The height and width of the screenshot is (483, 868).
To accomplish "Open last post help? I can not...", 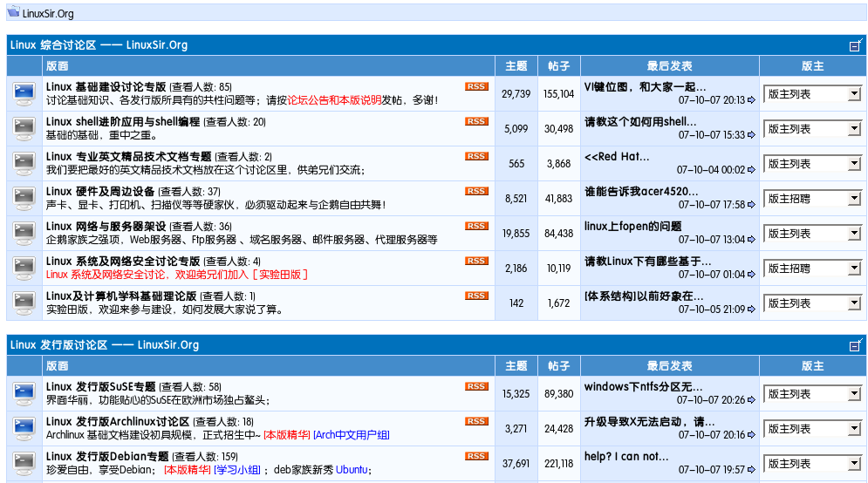I will point(626,457).
